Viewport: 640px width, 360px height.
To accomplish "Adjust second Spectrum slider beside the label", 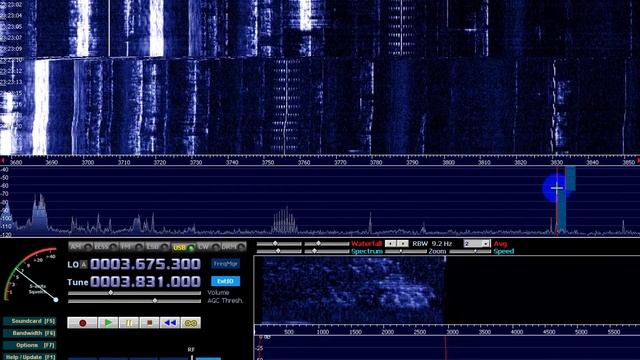I will (x=327, y=251).
